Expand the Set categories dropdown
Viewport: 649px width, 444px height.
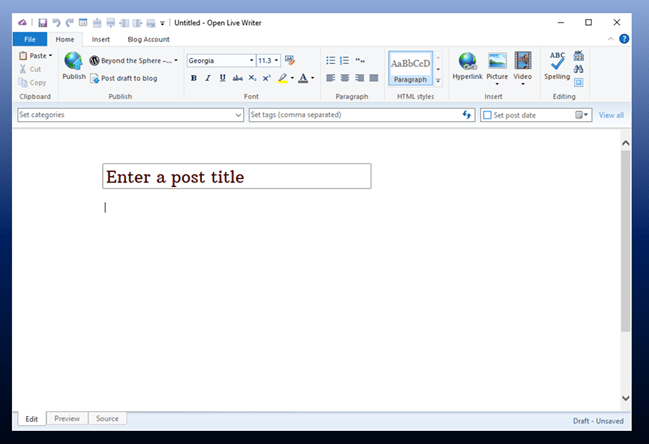[x=238, y=115]
